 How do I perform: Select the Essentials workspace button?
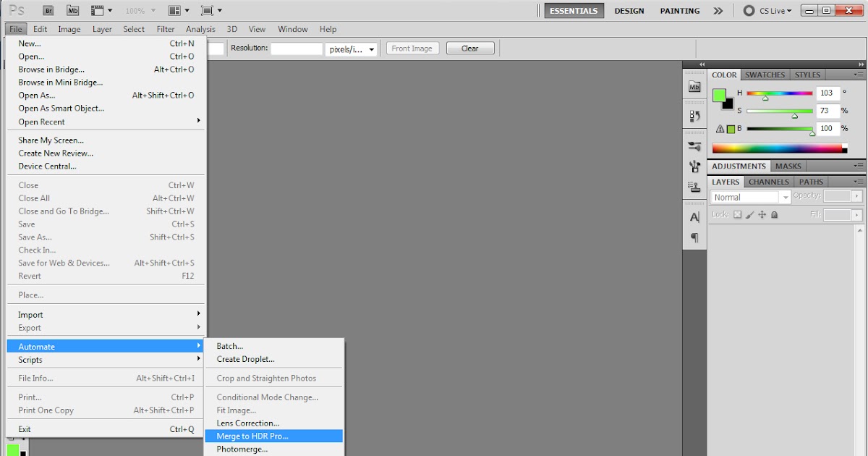(x=574, y=11)
